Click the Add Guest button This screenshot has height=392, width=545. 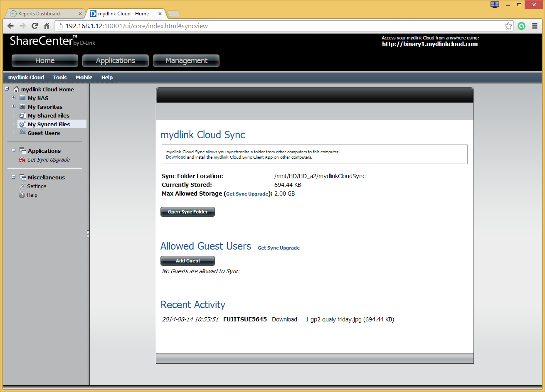(188, 261)
